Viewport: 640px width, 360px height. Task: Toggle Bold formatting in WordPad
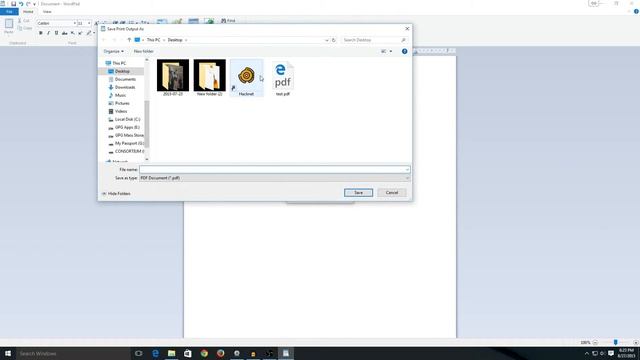coord(40,33)
